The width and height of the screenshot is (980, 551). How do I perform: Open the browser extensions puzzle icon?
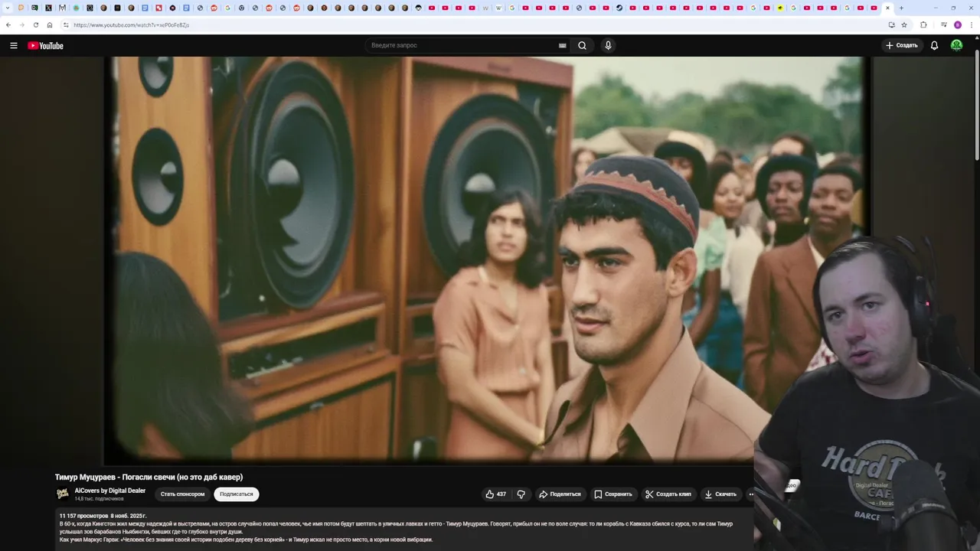(923, 24)
